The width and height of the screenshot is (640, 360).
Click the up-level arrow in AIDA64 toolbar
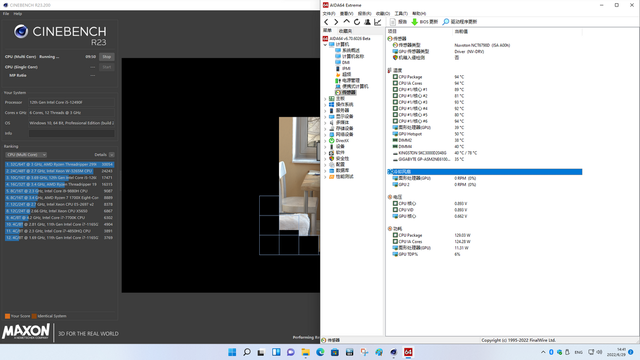(x=347, y=22)
